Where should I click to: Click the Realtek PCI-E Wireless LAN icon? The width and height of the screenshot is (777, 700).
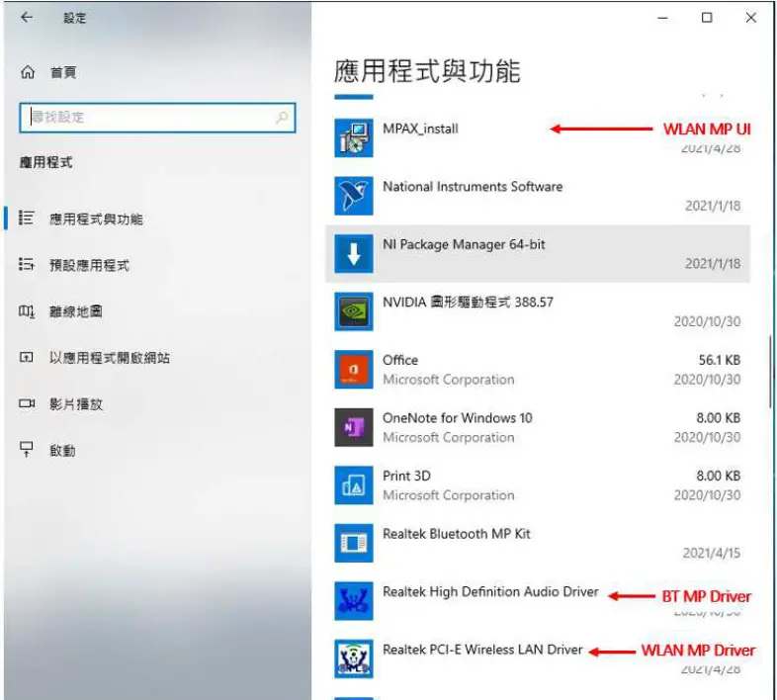[x=353, y=658]
